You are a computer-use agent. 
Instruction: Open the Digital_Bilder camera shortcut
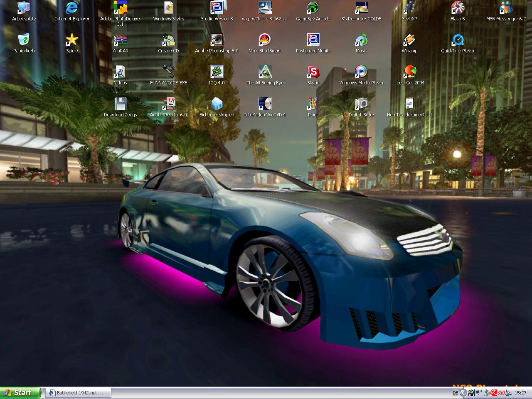361,107
